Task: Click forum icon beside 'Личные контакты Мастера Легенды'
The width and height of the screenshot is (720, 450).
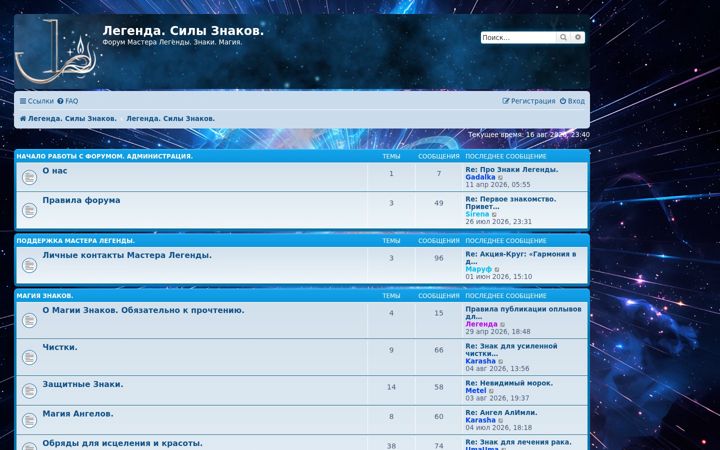Action: 29,265
